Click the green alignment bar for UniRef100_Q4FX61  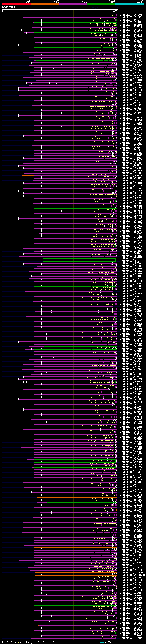pyautogui.click(x=75, y=605)
